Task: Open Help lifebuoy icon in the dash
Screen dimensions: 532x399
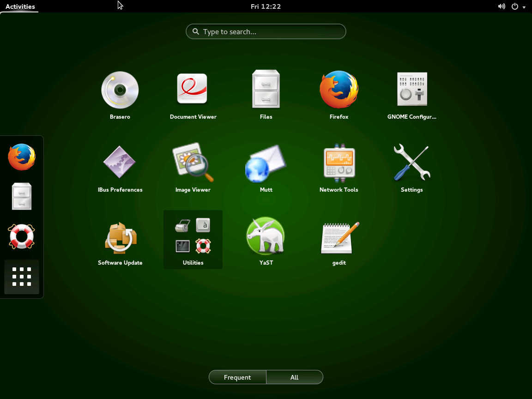Action: click(21, 236)
